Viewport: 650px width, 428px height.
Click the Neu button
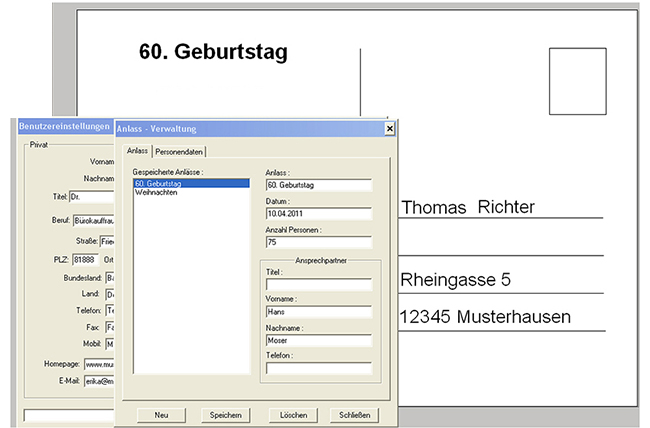pyautogui.click(x=161, y=414)
